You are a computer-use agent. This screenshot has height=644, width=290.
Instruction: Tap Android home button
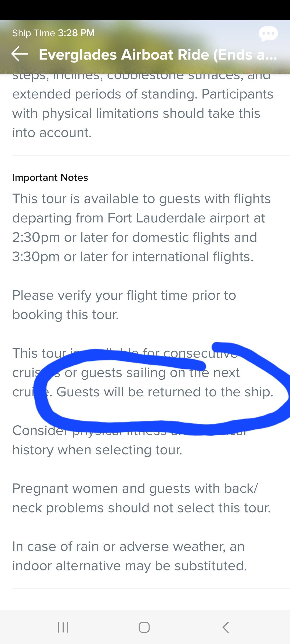[x=144, y=627]
